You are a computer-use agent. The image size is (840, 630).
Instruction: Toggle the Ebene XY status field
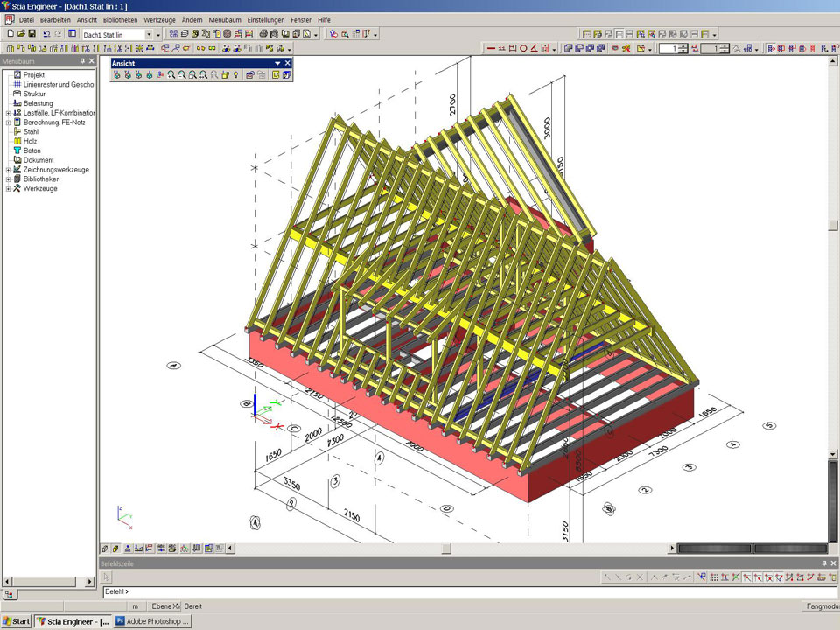pyautogui.click(x=164, y=606)
